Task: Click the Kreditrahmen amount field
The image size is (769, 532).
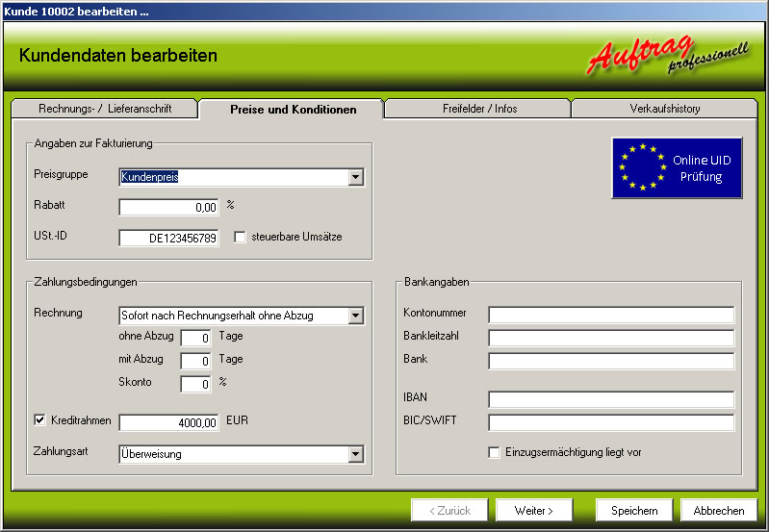Action: [x=168, y=422]
